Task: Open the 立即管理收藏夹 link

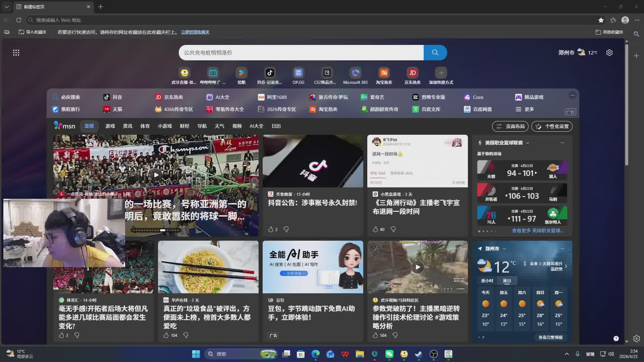Action: click(x=195, y=32)
